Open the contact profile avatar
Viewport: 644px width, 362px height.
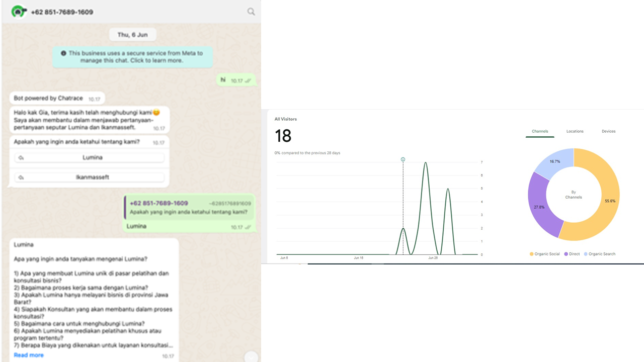click(x=19, y=11)
